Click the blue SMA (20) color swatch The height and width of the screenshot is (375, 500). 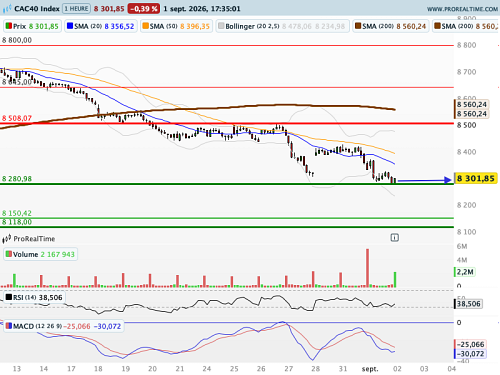point(70,26)
